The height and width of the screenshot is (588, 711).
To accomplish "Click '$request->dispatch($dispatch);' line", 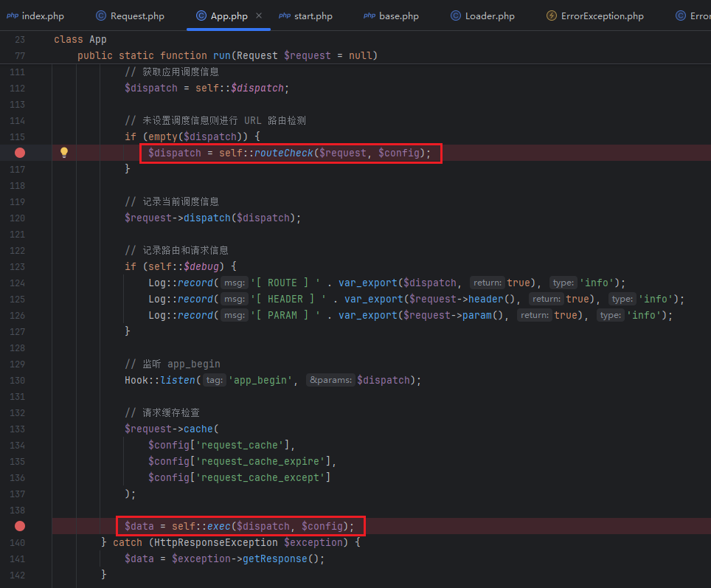I will click(x=212, y=218).
